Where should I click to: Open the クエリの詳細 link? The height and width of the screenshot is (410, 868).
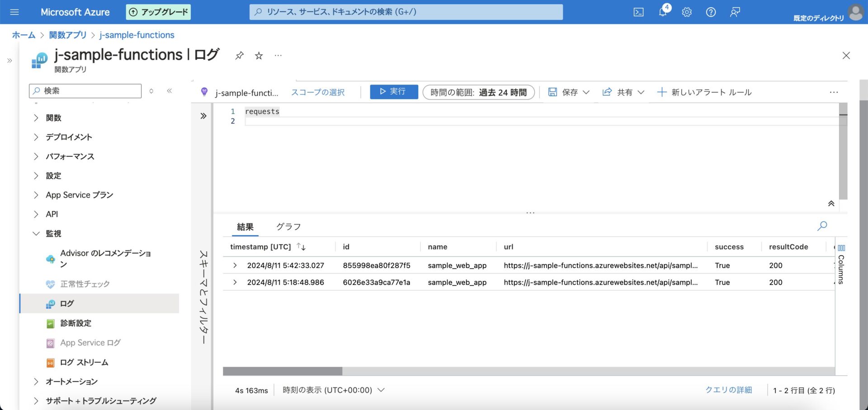[727, 390]
